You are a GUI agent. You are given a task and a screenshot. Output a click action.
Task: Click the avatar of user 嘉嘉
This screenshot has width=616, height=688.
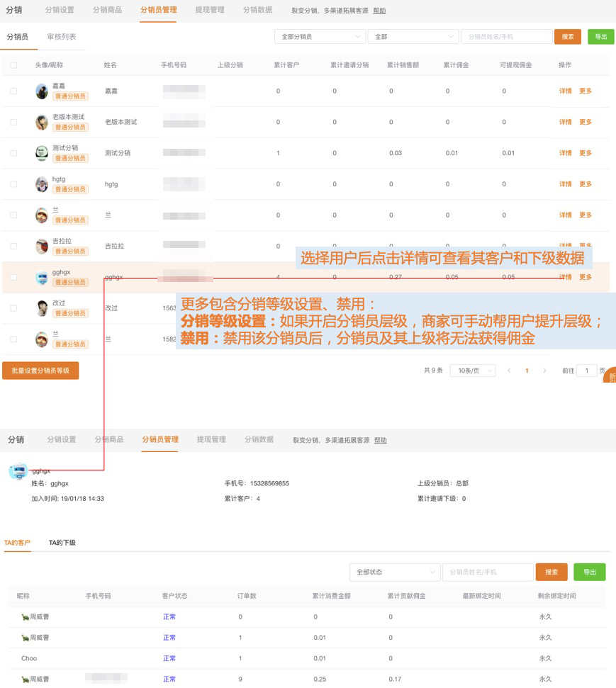click(x=42, y=91)
